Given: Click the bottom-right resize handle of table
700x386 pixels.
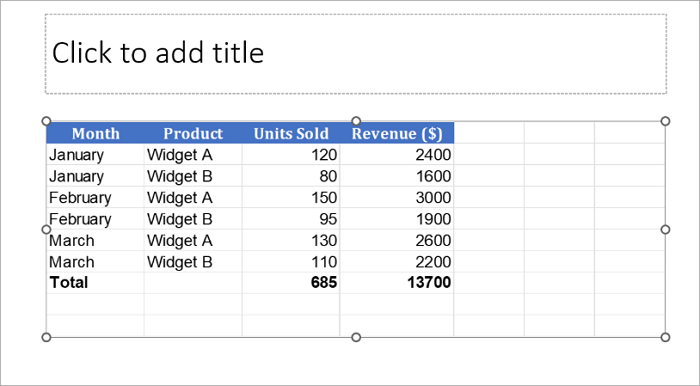Looking at the screenshot, I should point(665,337).
